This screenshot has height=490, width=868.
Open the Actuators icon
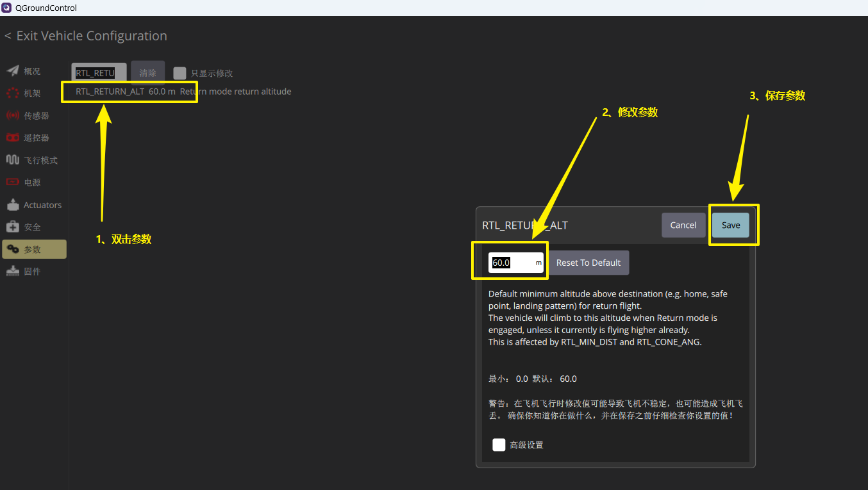click(x=13, y=205)
